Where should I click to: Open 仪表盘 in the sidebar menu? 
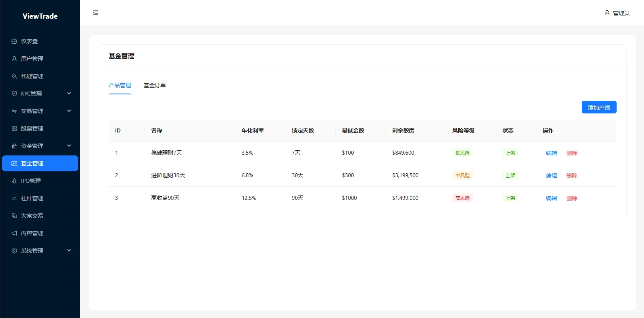point(40,41)
